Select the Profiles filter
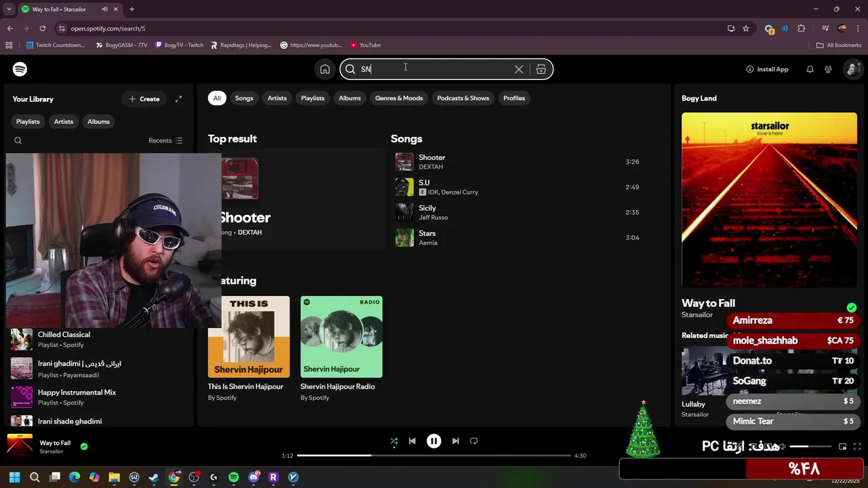Image resolution: width=868 pixels, height=488 pixels. click(514, 98)
